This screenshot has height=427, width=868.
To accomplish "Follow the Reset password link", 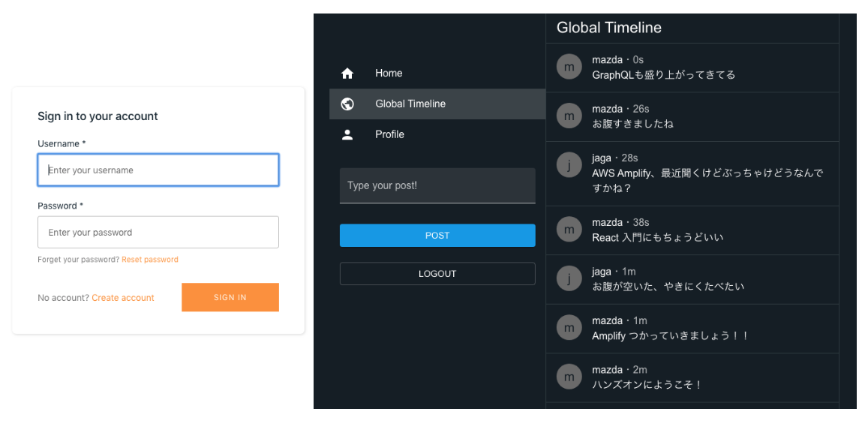I will (150, 259).
